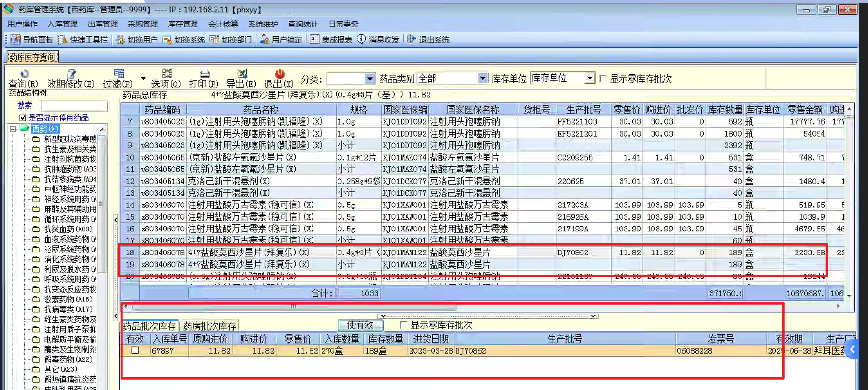Click 退出系统 to exit the system
The height and width of the screenshot is (390, 868).
tap(428, 40)
